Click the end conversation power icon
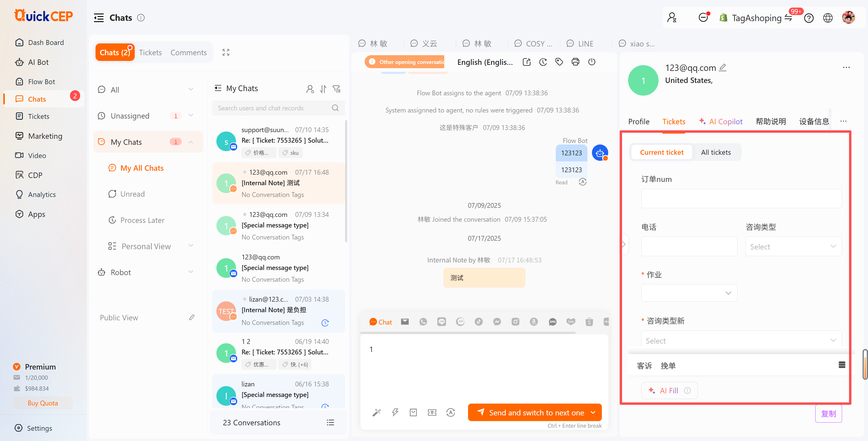This screenshot has height=441, width=868. (592, 62)
